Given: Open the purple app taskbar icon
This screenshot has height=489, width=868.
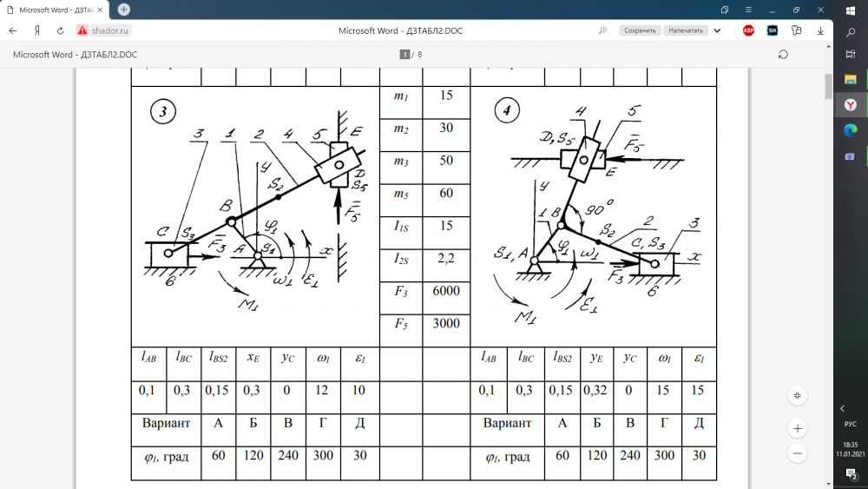Looking at the screenshot, I should click(851, 156).
